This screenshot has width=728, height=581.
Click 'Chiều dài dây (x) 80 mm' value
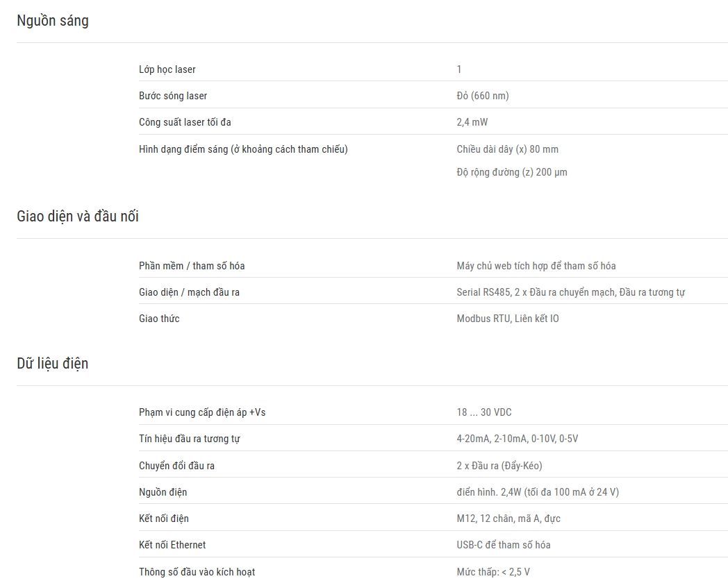[x=508, y=149]
